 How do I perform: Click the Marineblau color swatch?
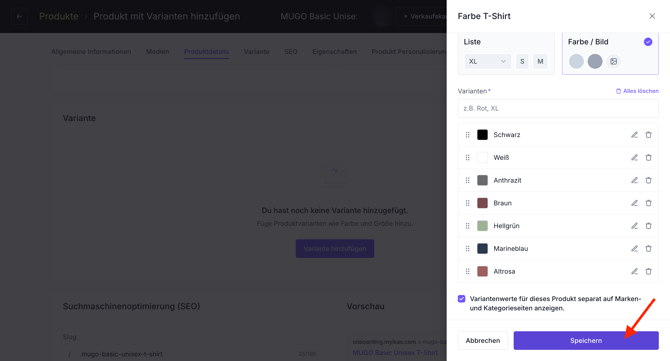[482, 249]
